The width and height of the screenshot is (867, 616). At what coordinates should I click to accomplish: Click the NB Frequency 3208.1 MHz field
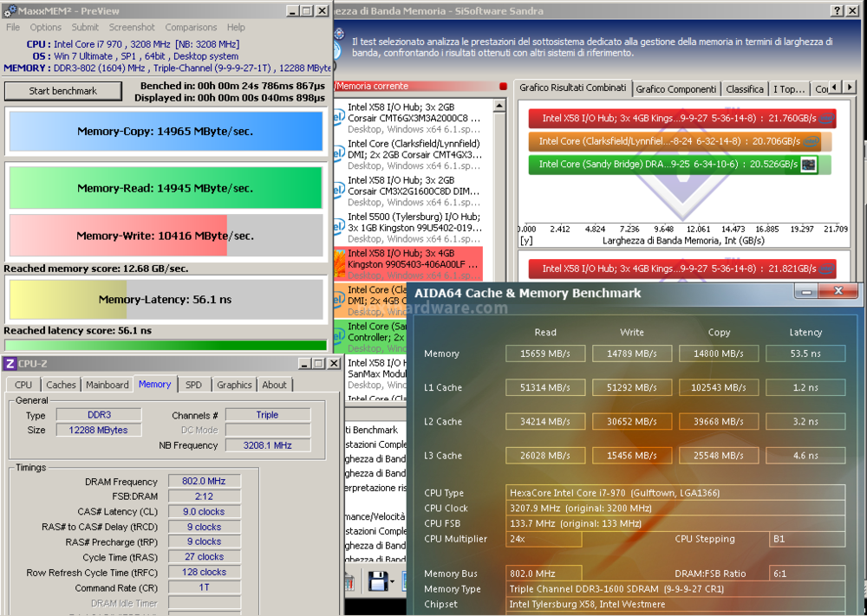(x=268, y=445)
